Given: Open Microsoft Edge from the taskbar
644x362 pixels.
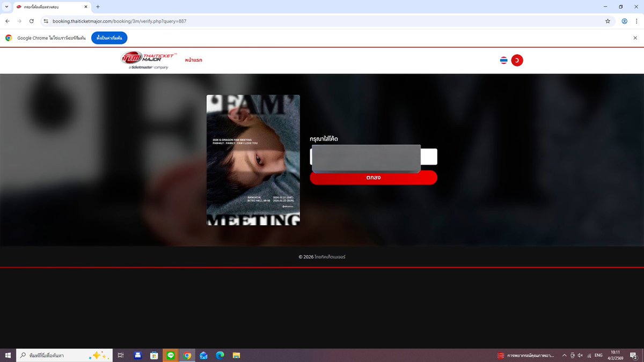Looking at the screenshot, I should [x=219, y=355].
